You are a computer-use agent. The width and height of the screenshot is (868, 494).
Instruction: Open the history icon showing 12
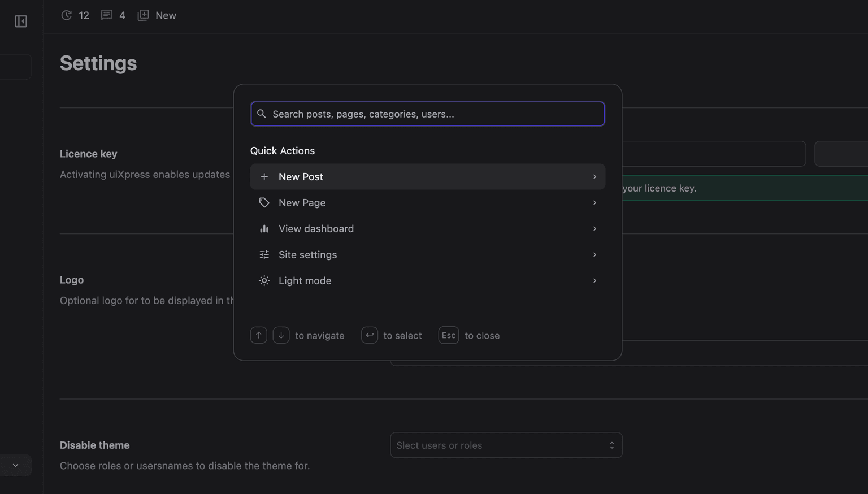coord(66,15)
